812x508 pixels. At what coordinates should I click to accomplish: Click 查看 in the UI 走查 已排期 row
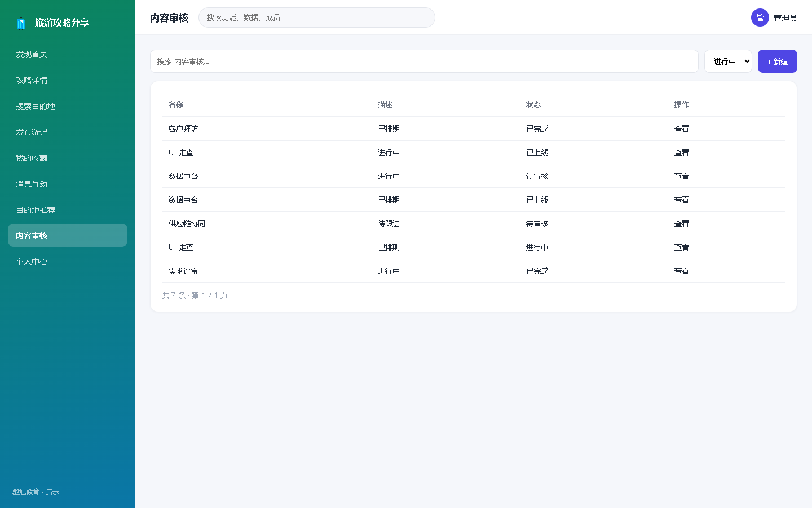[x=681, y=247]
